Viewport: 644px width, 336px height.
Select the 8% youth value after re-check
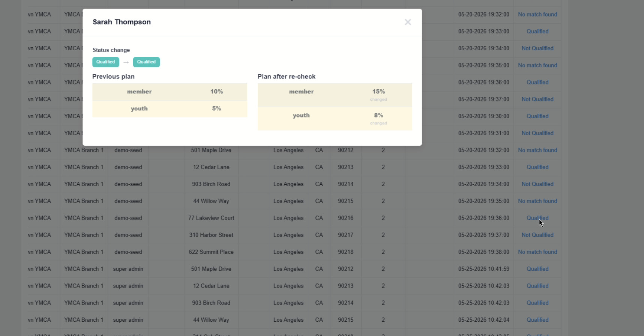(x=378, y=115)
